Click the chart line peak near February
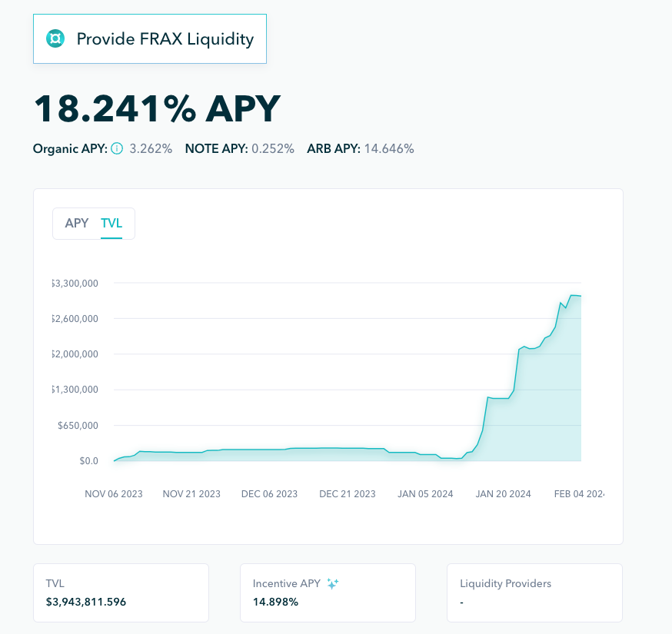This screenshot has height=634, width=672. point(571,295)
